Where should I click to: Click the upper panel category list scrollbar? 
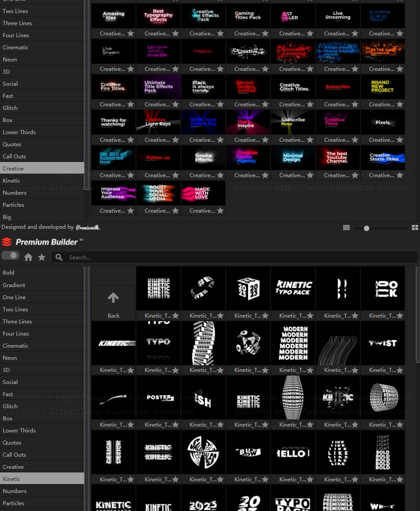coord(86,95)
